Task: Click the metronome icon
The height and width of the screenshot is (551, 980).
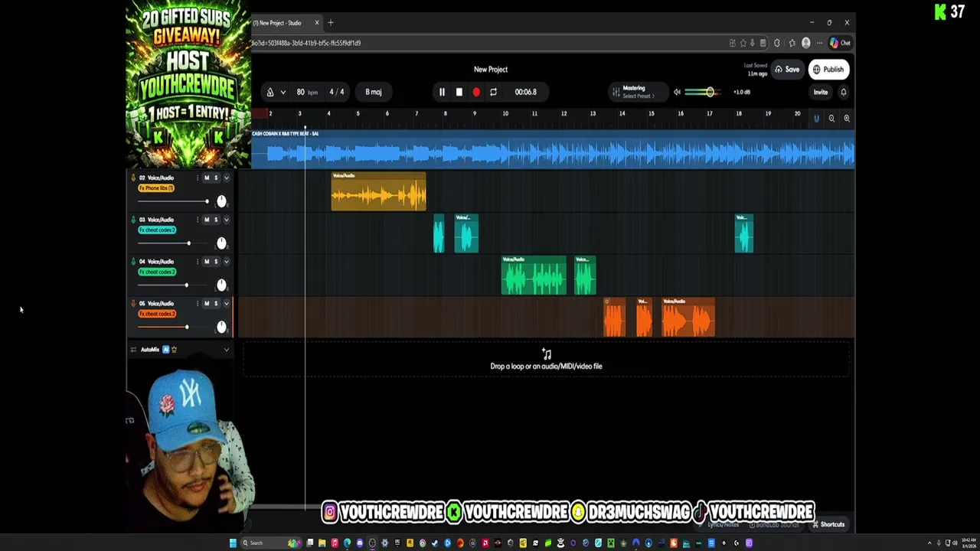Action: (x=269, y=92)
